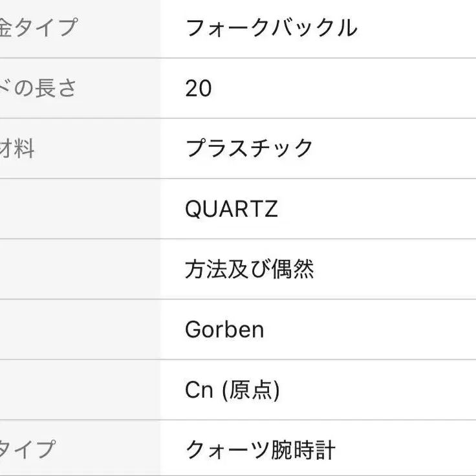Click the (原点) text in parentheses
The image size is (476, 476).
click(x=250, y=390)
